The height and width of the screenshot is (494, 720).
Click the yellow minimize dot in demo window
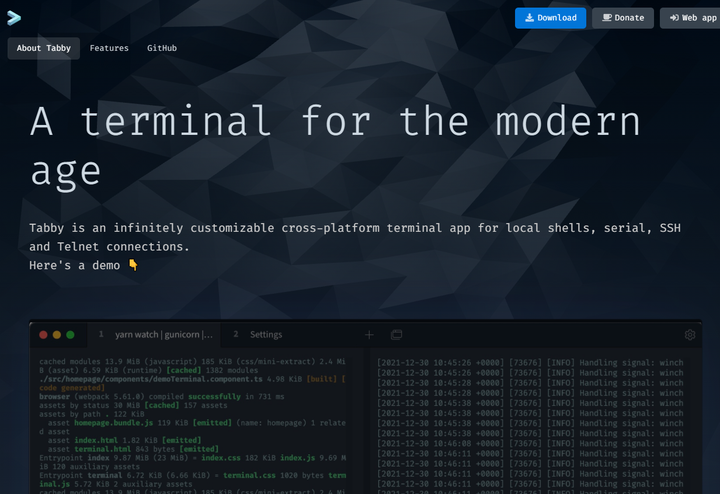click(57, 335)
